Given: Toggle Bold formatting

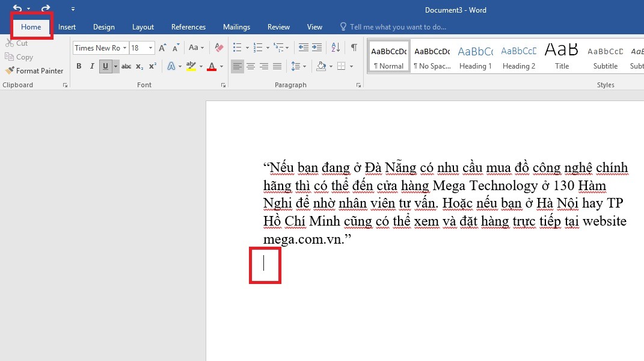Looking at the screenshot, I should tap(79, 66).
